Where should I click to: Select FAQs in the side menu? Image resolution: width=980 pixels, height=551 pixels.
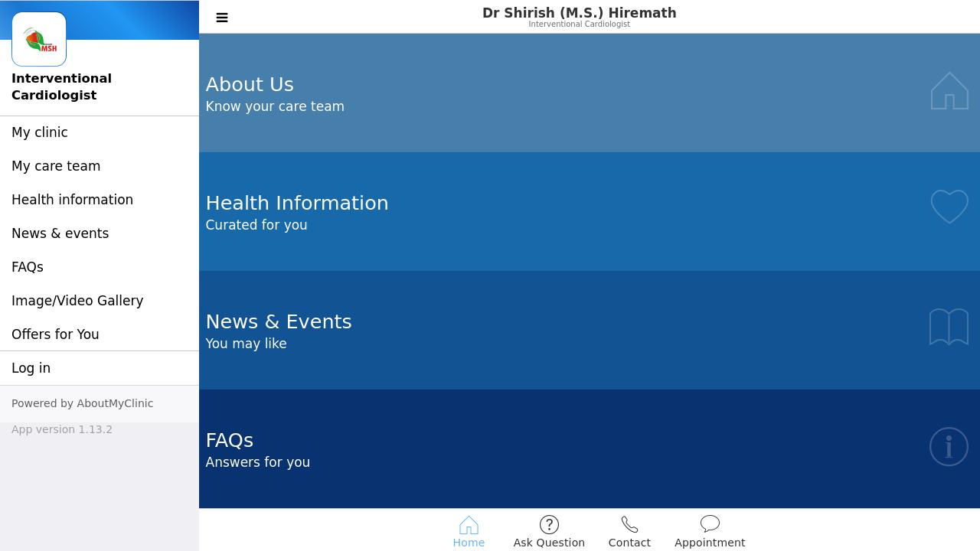pos(100,267)
